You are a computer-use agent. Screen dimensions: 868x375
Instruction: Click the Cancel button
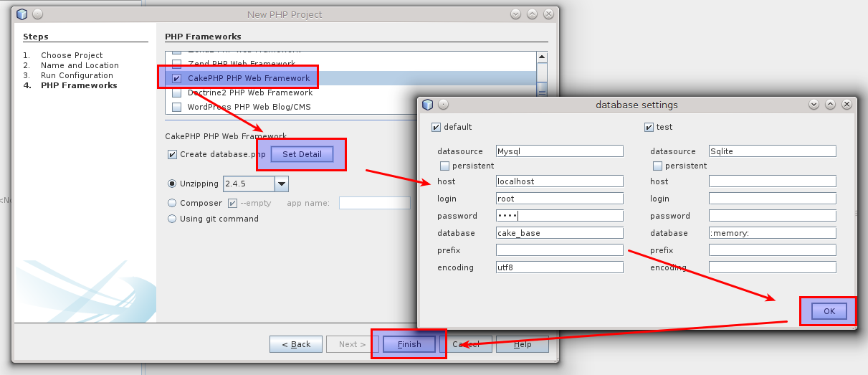(466, 344)
